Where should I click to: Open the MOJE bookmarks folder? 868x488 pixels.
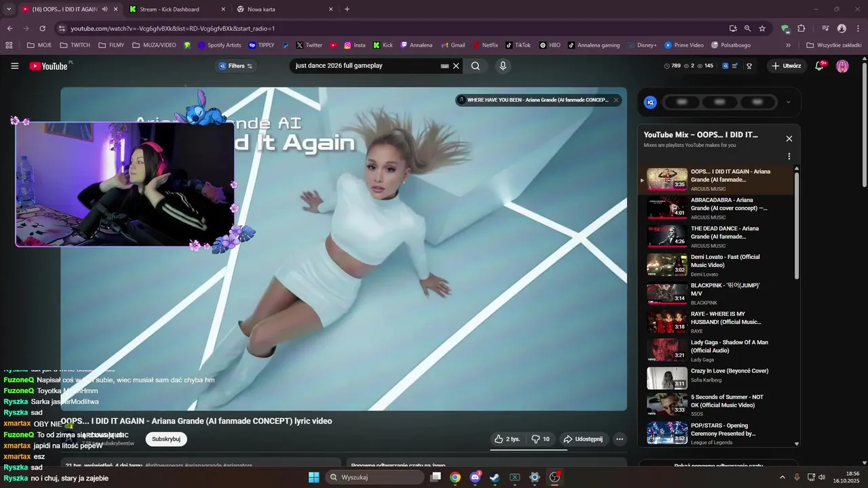point(39,45)
